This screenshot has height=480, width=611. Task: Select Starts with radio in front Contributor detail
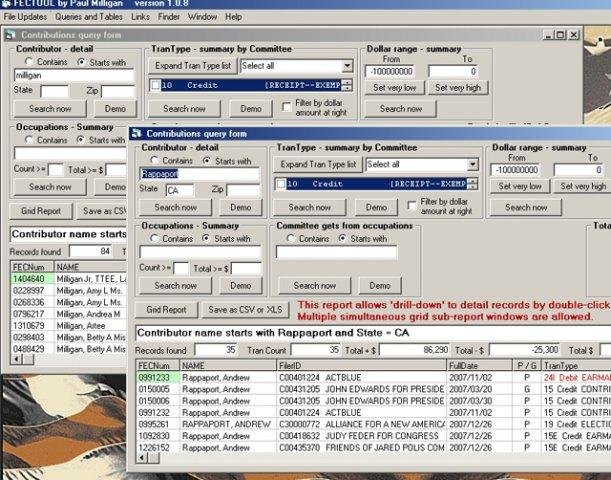click(x=207, y=161)
